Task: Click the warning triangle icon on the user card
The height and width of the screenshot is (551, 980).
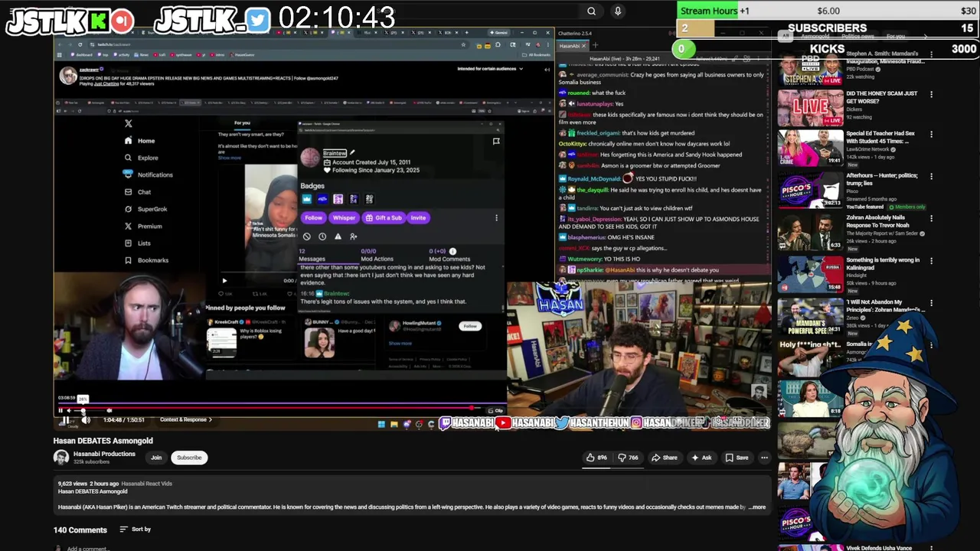Action: click(338, 236)
